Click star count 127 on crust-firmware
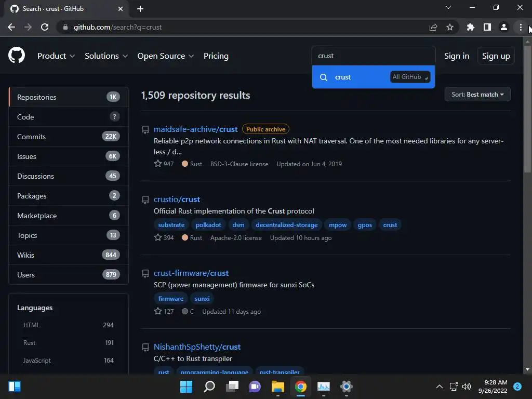The height and width of the screenshot is (399, 532). pos(164,311)
